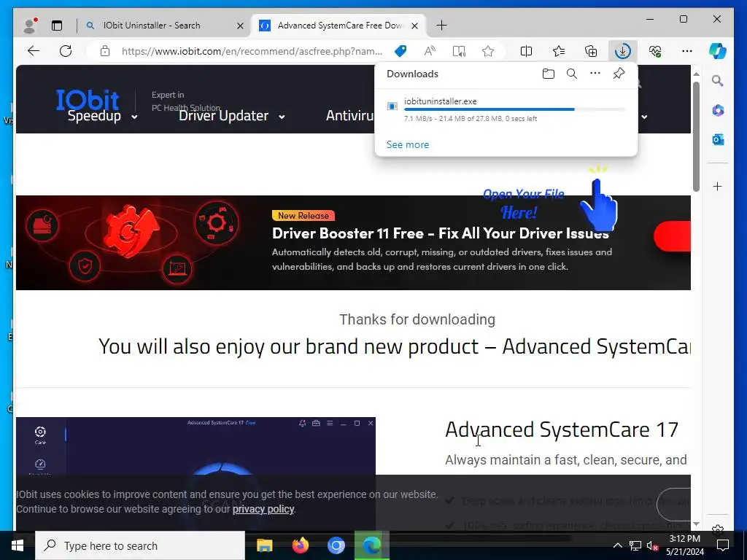Search downloads with magnifier icon

click(x=572, y=74)
